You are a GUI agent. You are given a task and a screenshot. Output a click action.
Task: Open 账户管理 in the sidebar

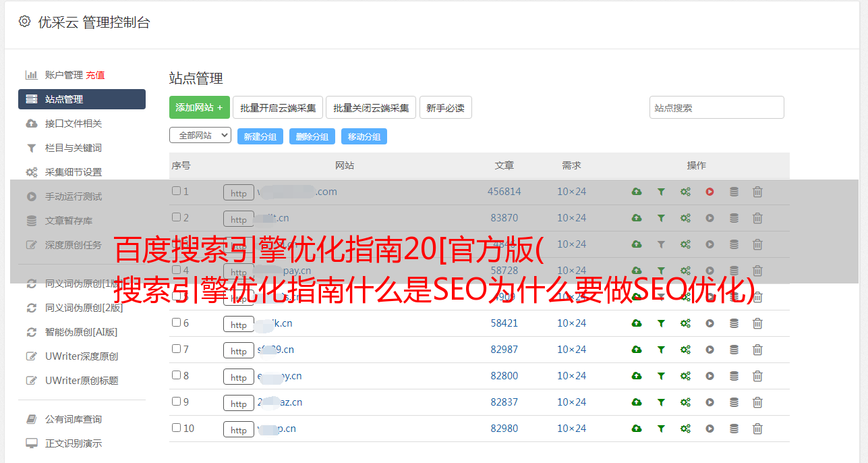63,75
